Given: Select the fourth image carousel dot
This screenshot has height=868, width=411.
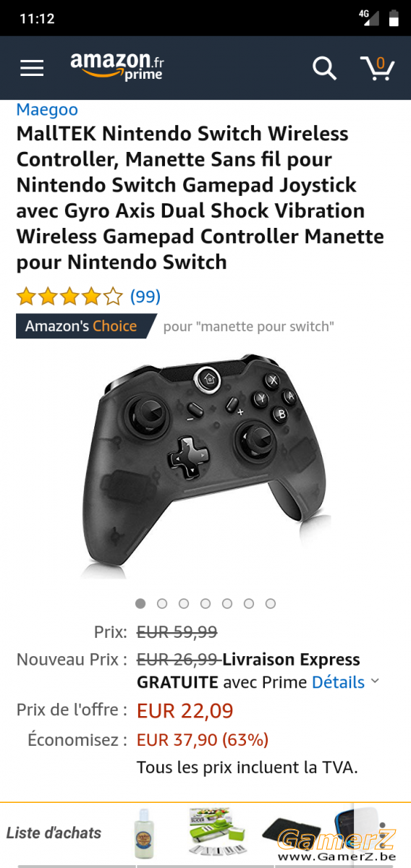Looking at the screenshot, I should (205, 603).
